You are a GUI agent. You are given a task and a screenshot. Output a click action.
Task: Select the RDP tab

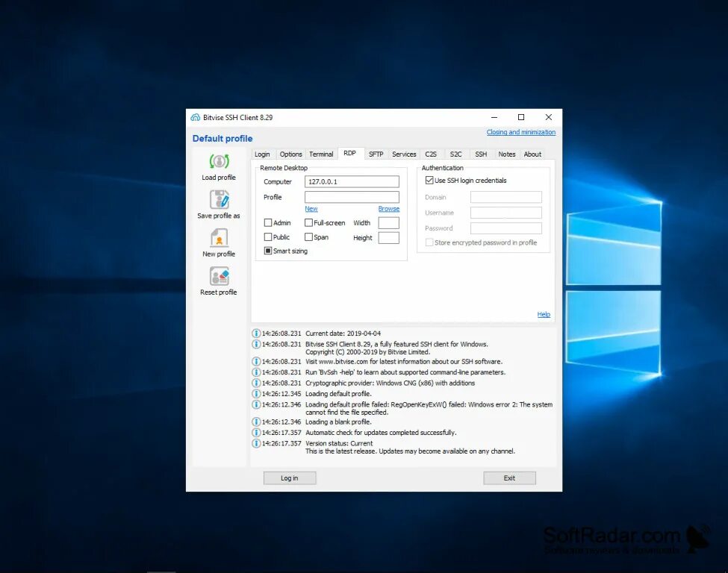click(350, 153)
